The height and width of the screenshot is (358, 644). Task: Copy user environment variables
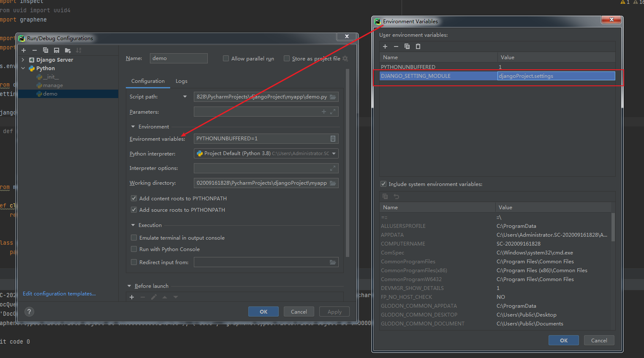tap(407, 46)
